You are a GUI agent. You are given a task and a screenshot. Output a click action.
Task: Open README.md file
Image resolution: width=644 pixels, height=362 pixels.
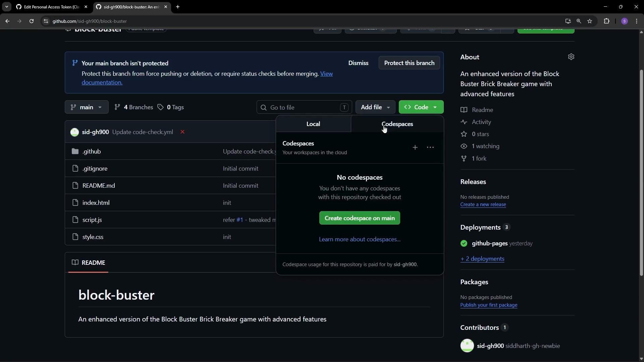coord(99,186)
